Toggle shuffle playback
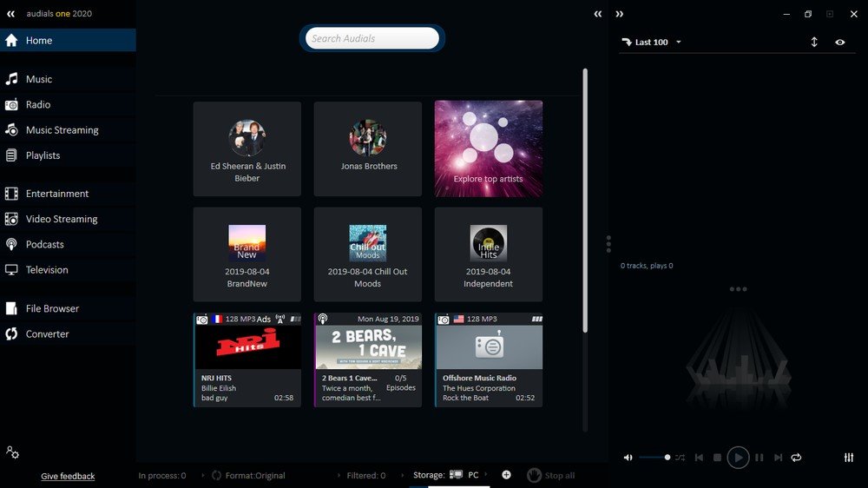Viewport: 868px width, 488px height. point(681,458)
